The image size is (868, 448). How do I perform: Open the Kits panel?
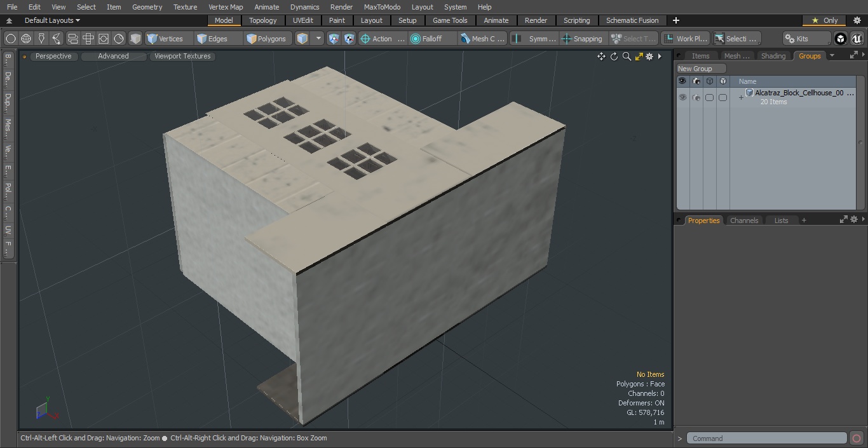(806, 39)
